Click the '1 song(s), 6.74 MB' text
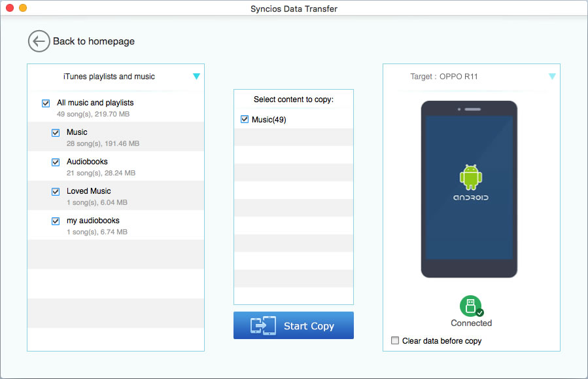The image size is (588, 379). click(x=97, y=232)
